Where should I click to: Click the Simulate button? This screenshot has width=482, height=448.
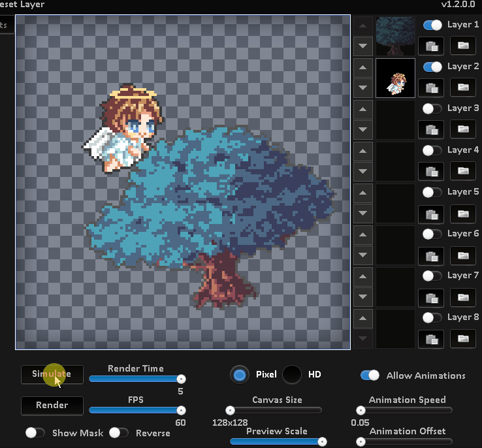pos(52,374)
